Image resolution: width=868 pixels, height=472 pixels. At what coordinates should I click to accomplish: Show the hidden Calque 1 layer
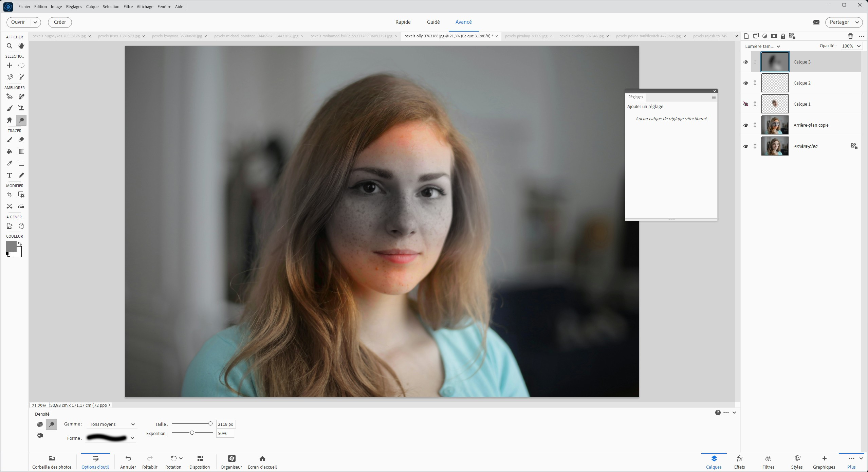coord(745,104)
